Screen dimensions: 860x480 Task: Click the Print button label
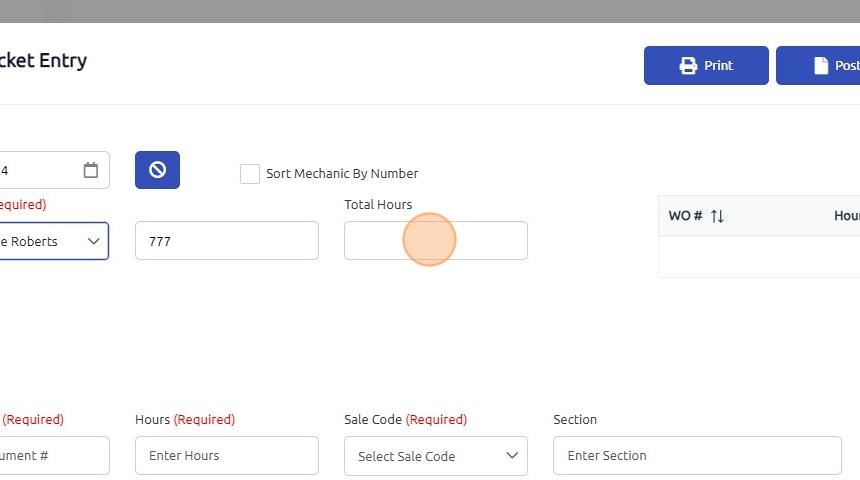[718, 66]
